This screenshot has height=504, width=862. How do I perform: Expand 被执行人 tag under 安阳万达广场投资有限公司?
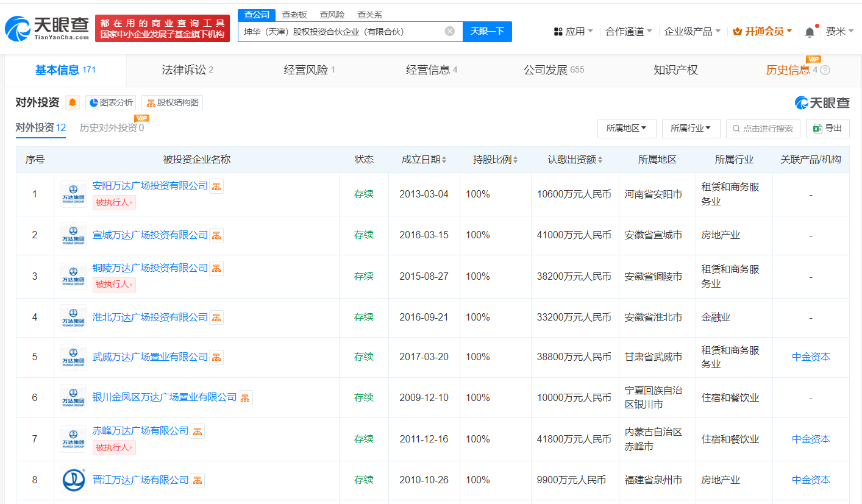click(x=114, y=202)
